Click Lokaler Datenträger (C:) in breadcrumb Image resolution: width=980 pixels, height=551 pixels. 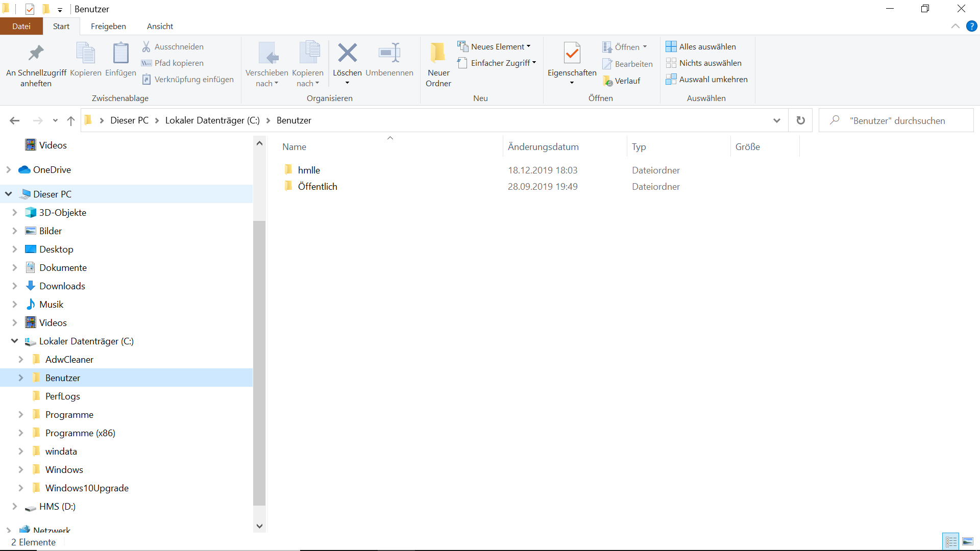pos(212,120)
